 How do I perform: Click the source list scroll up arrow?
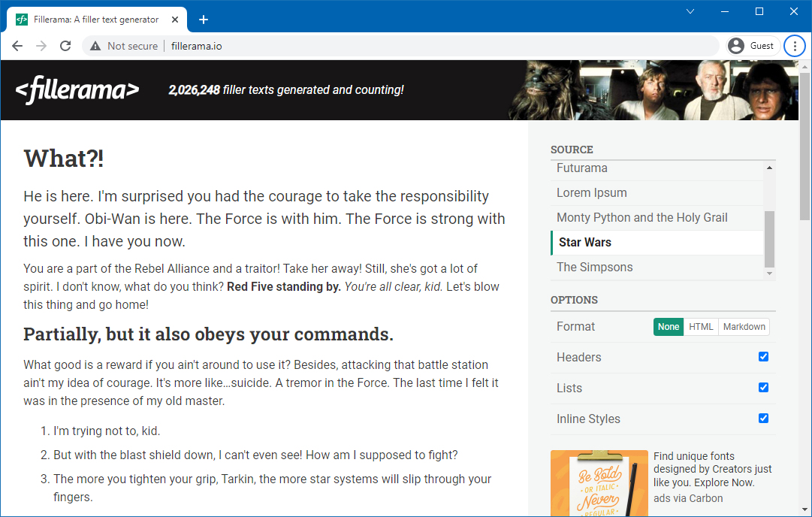[x=769, y=168]
